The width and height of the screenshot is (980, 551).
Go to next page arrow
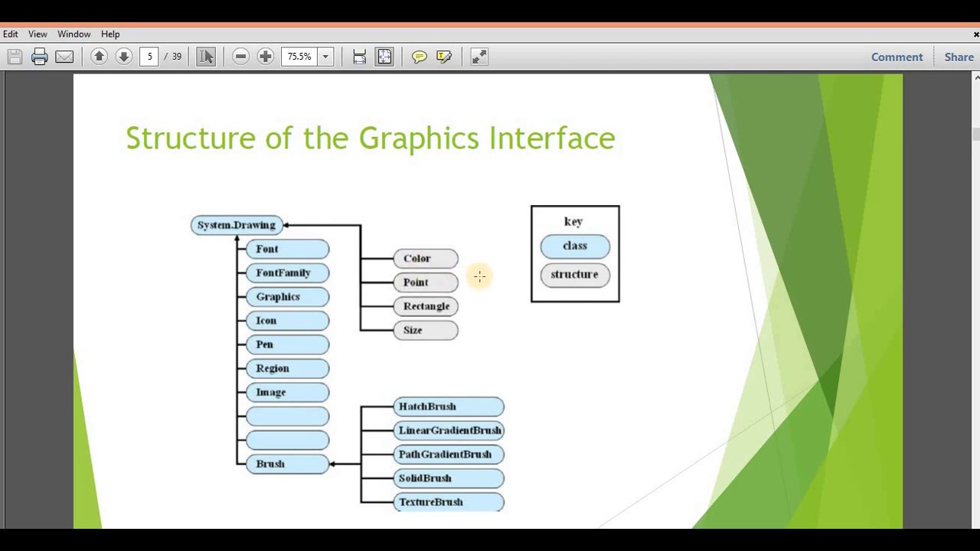point(123,56)
